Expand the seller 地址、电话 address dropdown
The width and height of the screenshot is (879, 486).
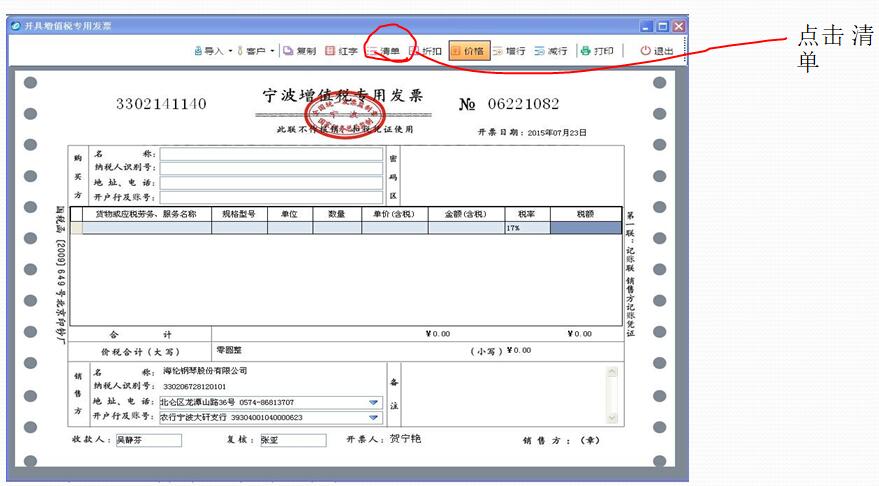tap(374, 402)
